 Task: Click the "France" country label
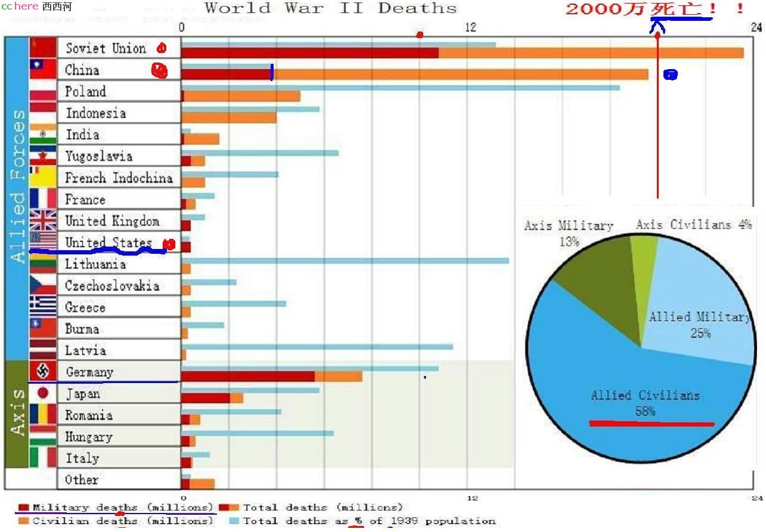pos(85,199)
